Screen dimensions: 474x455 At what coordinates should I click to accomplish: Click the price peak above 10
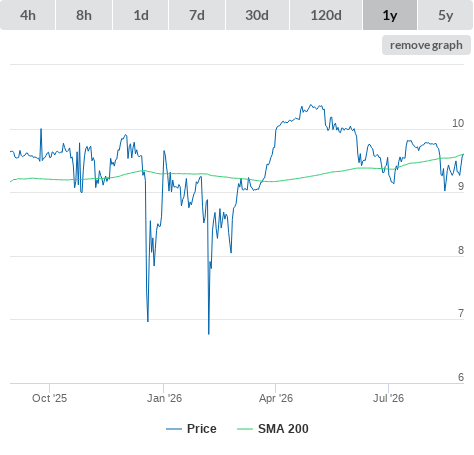tap(311, 105)
